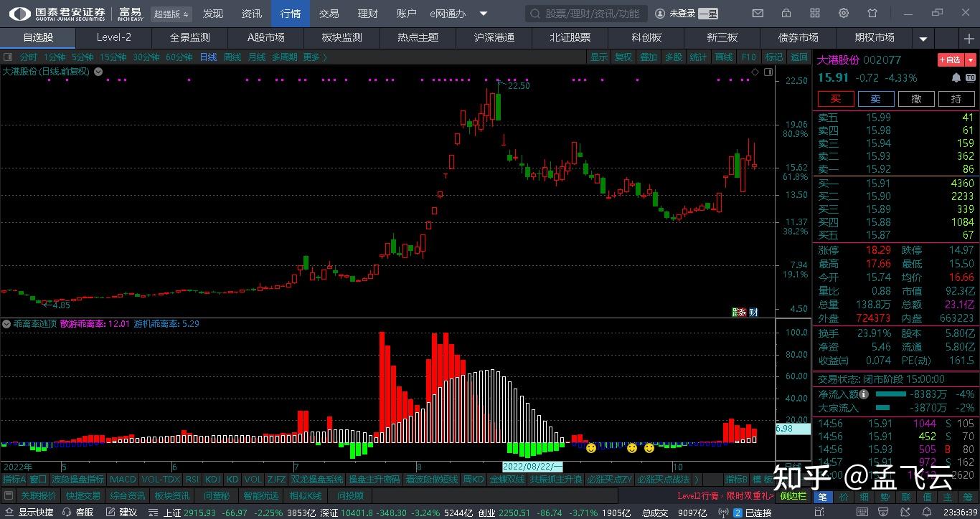Screen dimensions: 980x519
Task: Expand the indicator tabs arrow after 必涨买点战法
Action: click(697, 480)
